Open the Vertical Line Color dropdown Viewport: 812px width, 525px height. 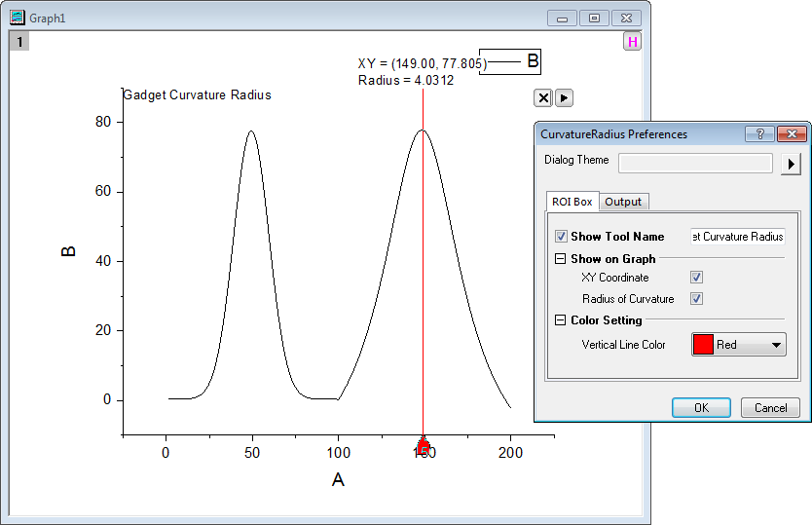(x=739, y=345)
